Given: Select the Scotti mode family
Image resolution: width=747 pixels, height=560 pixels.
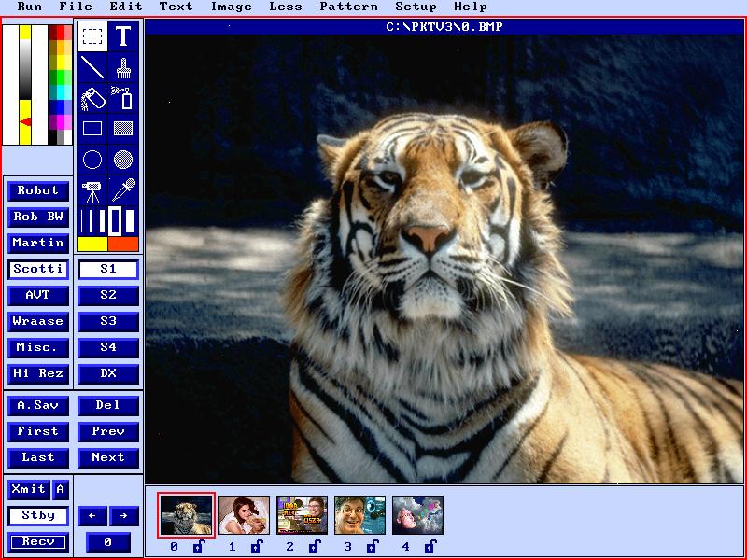Looking at the screenshot, I should (38, 270).
